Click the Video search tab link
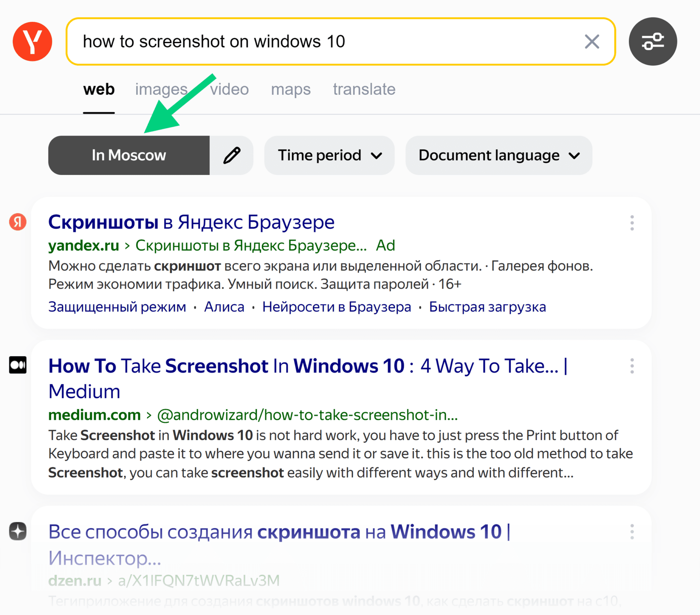 pos(228,89)
